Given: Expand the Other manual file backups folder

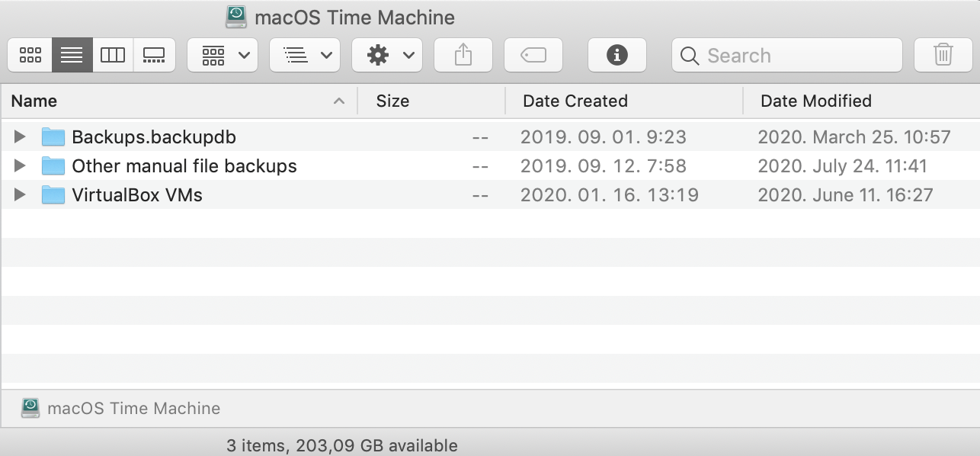Looking at the screenshot, I should [21, 166].
